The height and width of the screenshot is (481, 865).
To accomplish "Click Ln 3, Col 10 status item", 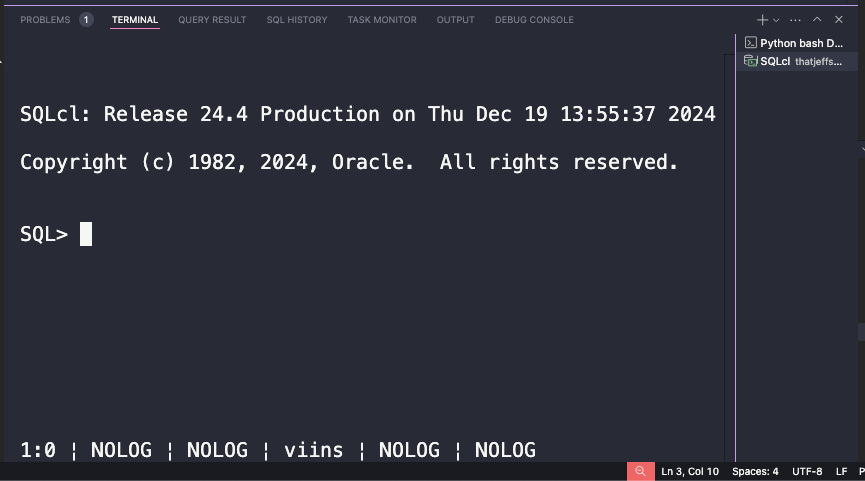I will (x=690, y=472).
